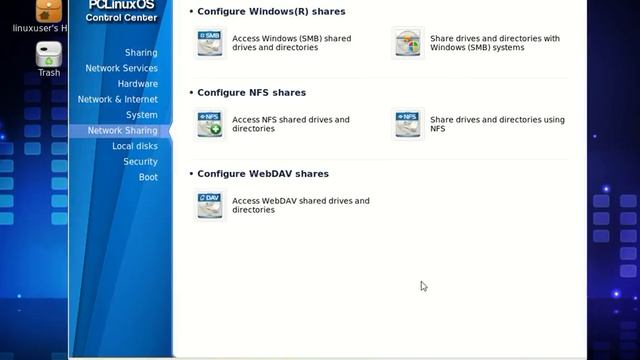The width and height of the screenshot is (640, 360).
Task: Switch to the System category
Action: pos(142,115)
